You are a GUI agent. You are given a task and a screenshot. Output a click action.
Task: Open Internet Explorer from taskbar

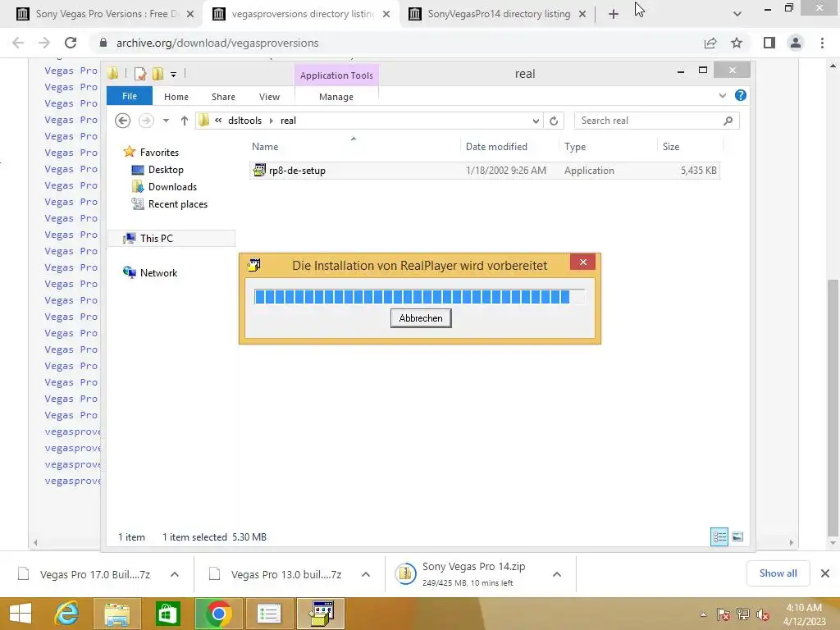[x=67, y=614]
